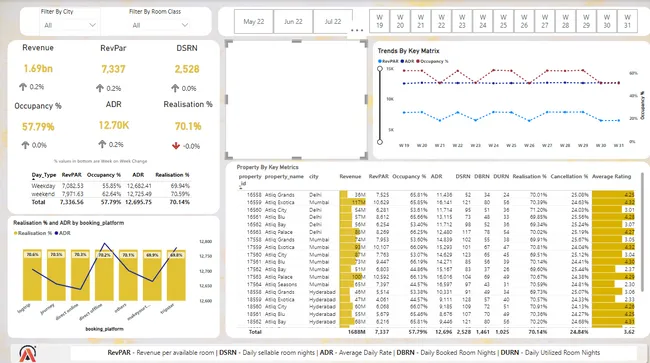Select the 16559 Atliq Exotica Mumbai row
Image resolution: width=650 pixels, height=363 pixels.
(437, 203)
